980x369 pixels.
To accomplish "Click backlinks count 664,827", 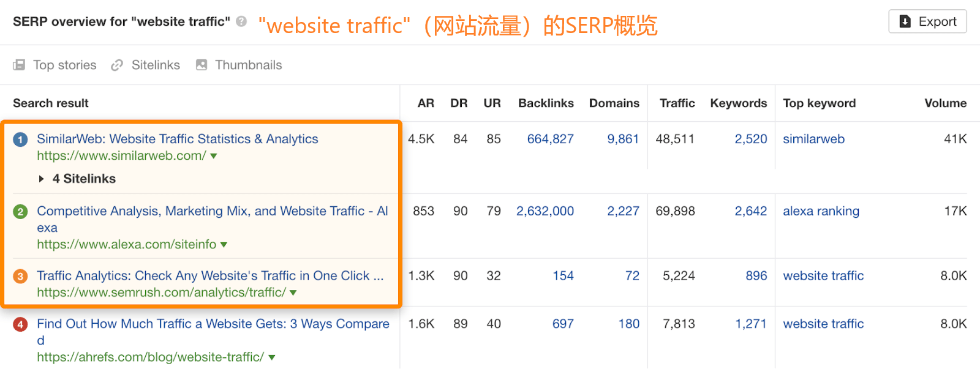I will pos(551,139).
